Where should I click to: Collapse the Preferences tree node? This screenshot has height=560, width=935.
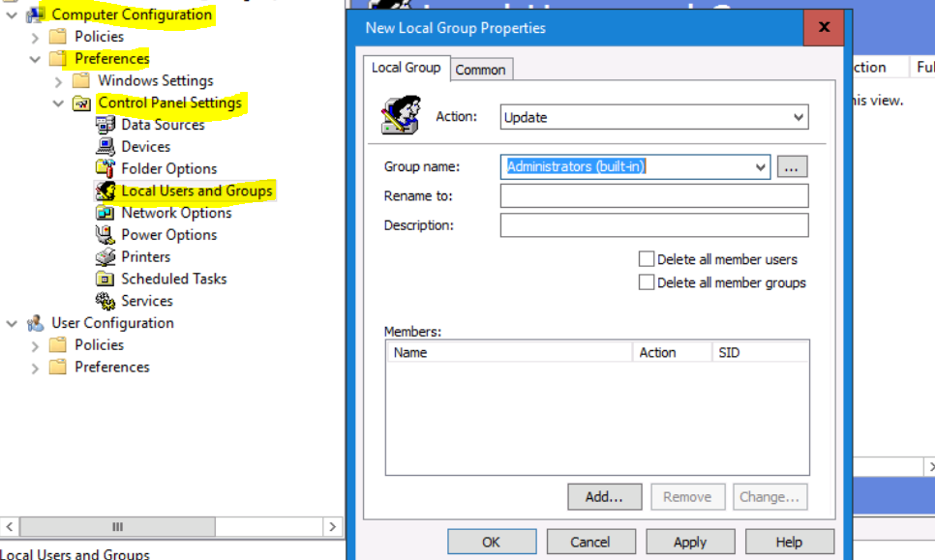click(x=37, y=58)
